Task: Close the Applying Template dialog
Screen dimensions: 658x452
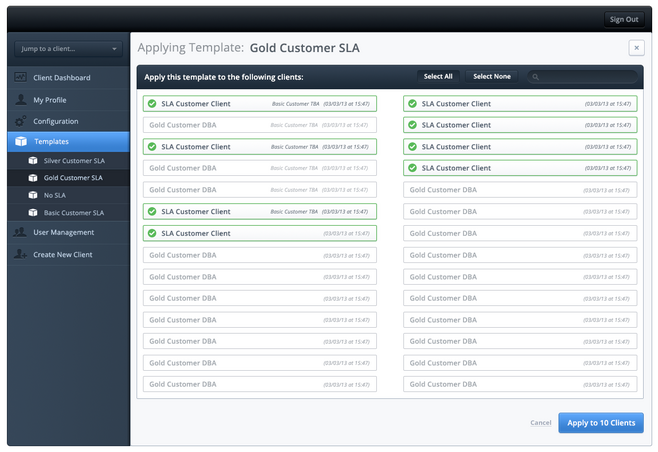Action: pyautogui.click(x=636, y=48)
